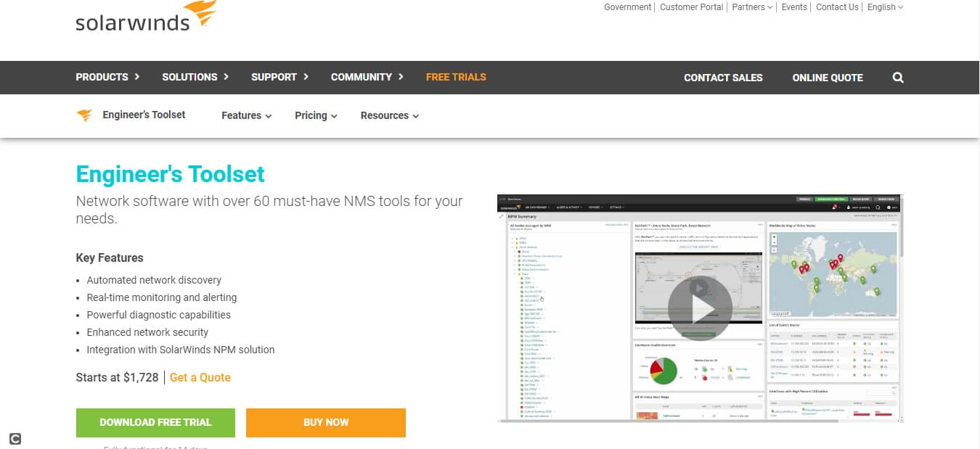Viewport: 980px width, 449px height.
Task: Open the COMMUNITY menu
Action: click(x=367, y=77)
